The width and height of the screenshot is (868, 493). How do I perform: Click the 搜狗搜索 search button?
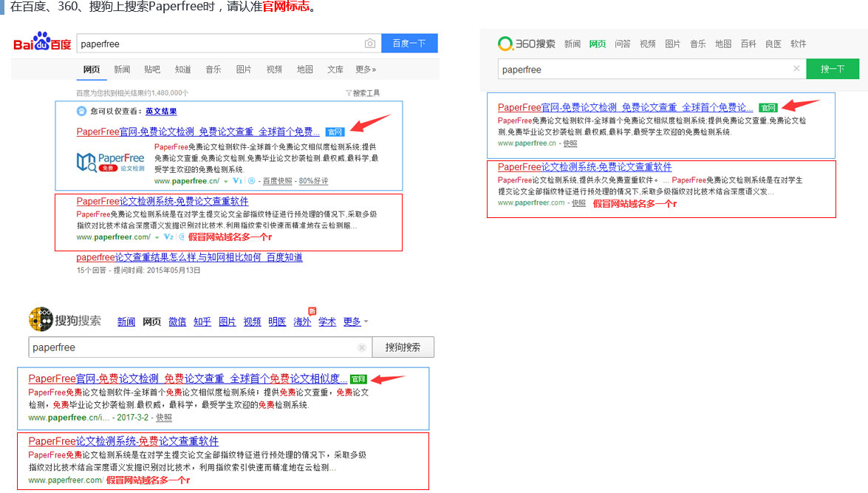click(403, 347)
